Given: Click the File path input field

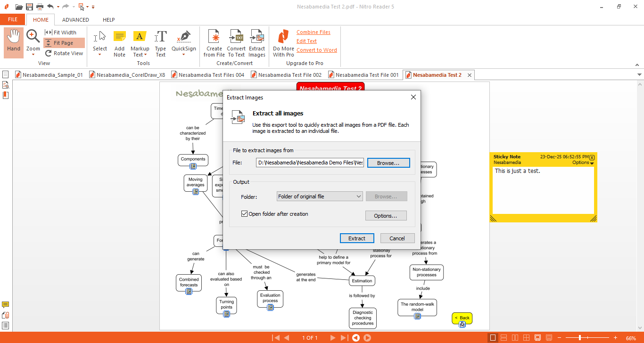Looking at the screenshot, I should [x=310, y=163].
